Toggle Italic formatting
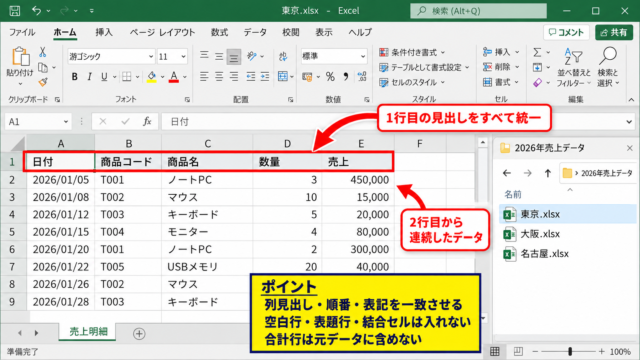The width and height of the screenshot is (640, 360). click(x=89, y=76)
